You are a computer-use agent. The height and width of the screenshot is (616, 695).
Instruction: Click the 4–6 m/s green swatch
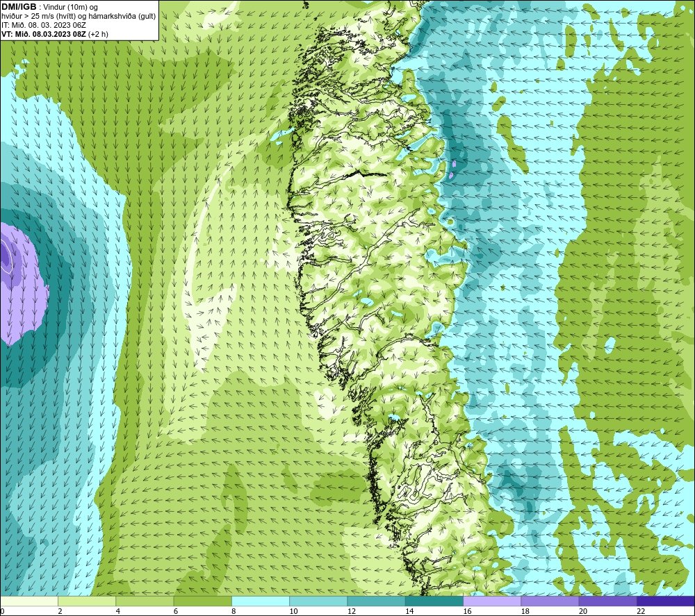[x=145, y=601]
